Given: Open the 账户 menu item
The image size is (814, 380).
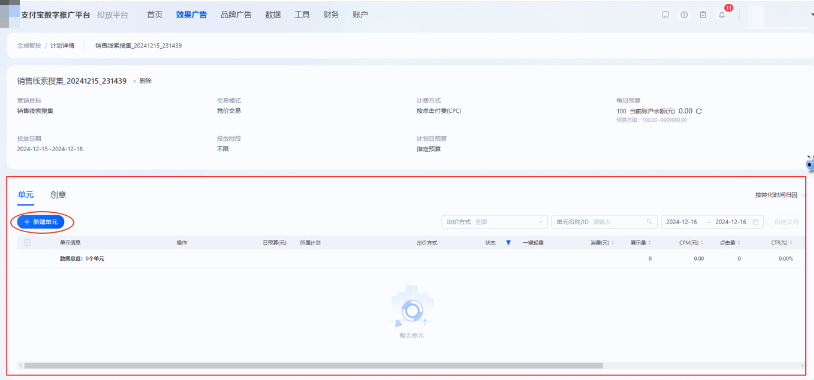Looking at the screenshot, I should [x=360, y=15].
